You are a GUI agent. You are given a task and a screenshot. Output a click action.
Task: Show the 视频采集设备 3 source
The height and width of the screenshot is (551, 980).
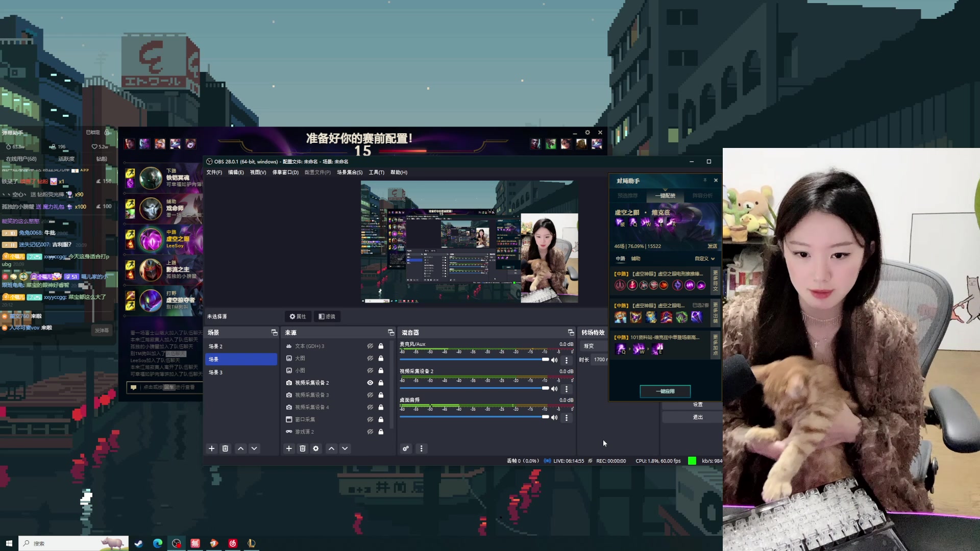370,395
